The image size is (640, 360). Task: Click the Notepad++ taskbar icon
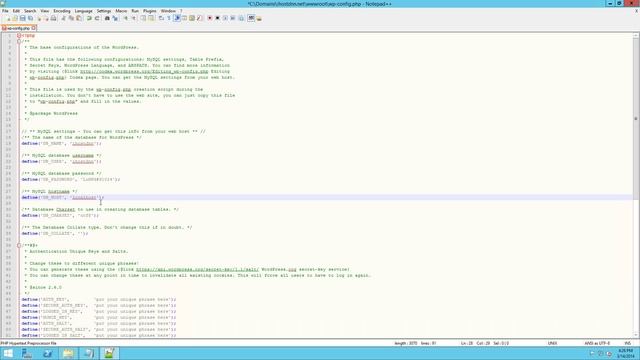pyautogui.click(x=109, y=353)
